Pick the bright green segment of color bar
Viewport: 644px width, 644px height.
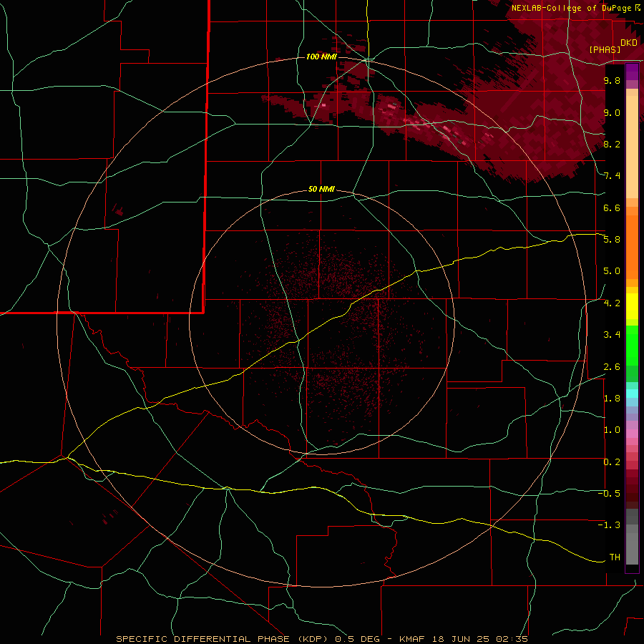632,346
